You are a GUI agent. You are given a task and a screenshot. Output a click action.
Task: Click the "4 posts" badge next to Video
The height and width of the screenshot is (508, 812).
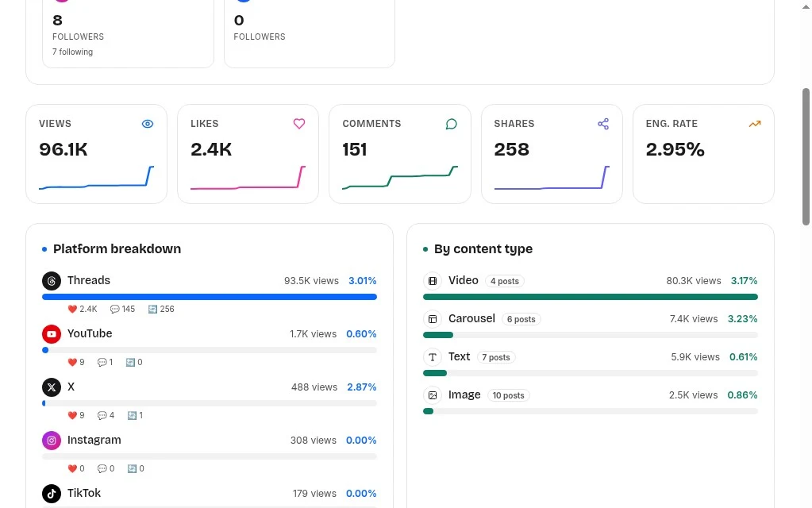[505, 281]
